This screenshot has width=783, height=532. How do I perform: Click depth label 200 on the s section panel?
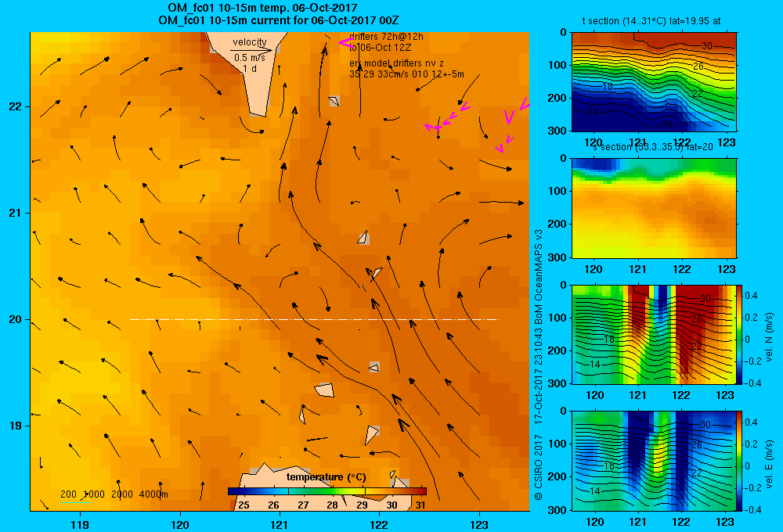pos(557,224)
